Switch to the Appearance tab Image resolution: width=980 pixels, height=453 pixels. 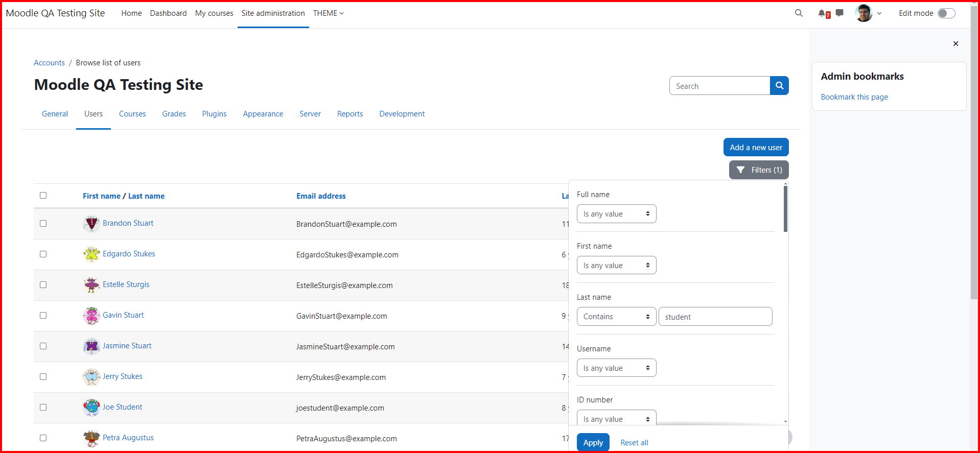263,114
